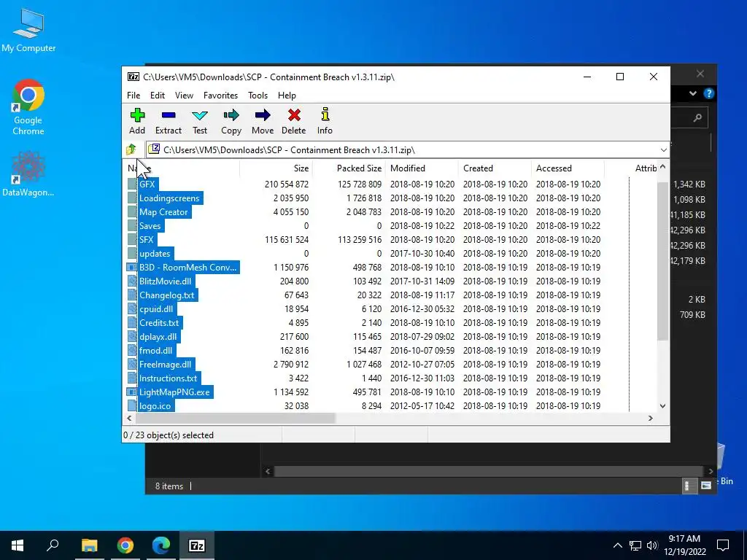Select the logo.ico file icon

tap(132, 405)
